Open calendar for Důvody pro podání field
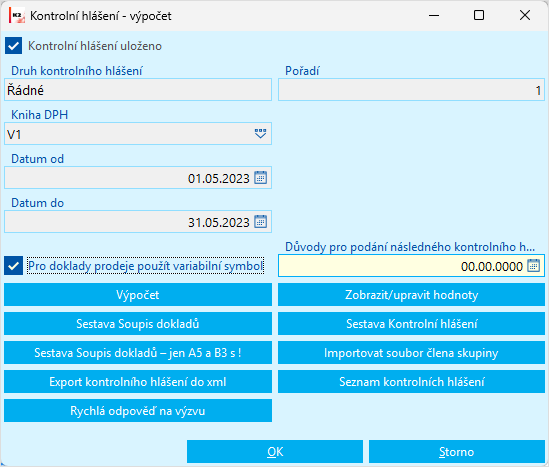Viewport: 549px width, 467px height. pyautogui.click(x=534, y=266)
